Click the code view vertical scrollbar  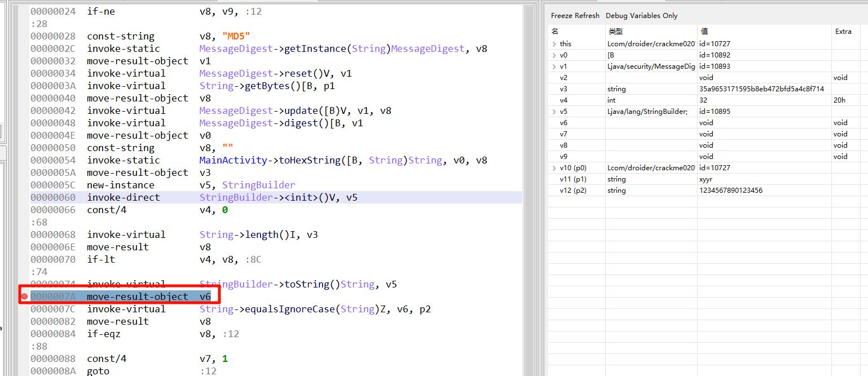pyautogui.click(x=530, y=192)
